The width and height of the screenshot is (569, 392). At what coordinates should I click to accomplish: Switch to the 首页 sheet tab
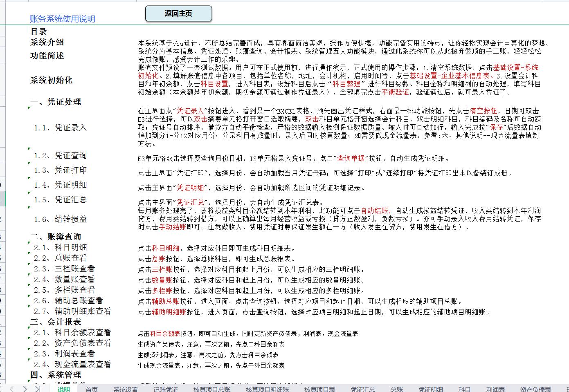(92, 389)
